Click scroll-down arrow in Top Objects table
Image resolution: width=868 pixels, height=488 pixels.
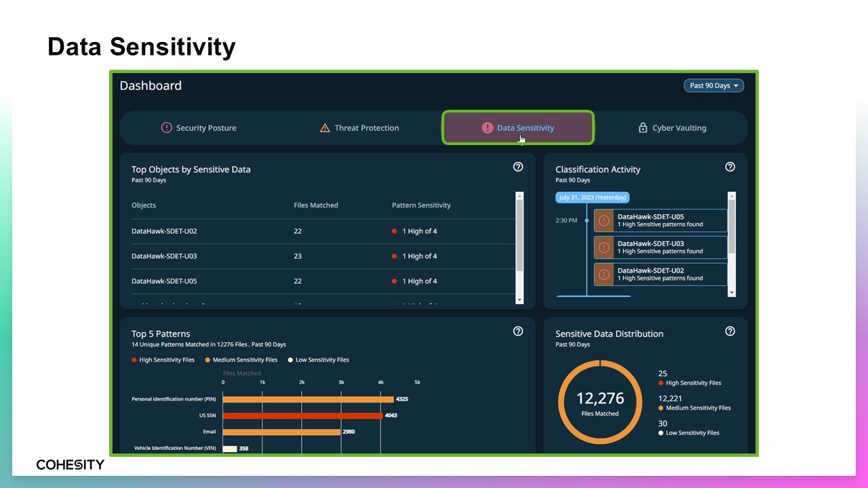[x=519, y=300]
